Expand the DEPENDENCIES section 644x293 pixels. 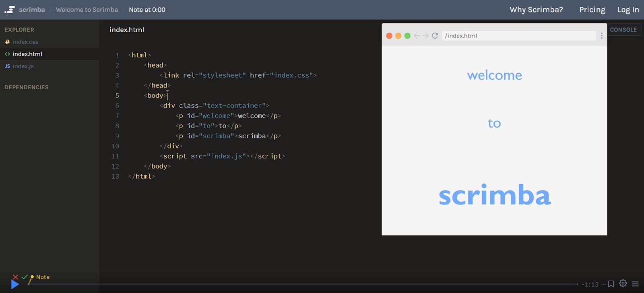click(27, 87)
